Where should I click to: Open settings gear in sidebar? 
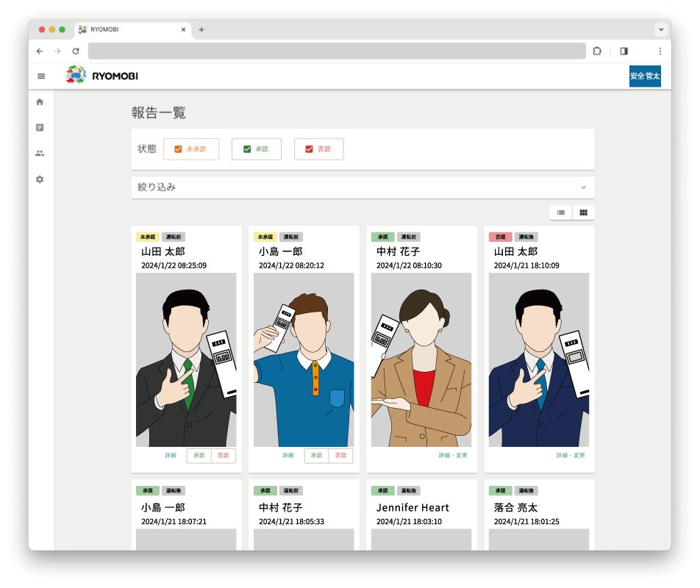click(40, 179)
